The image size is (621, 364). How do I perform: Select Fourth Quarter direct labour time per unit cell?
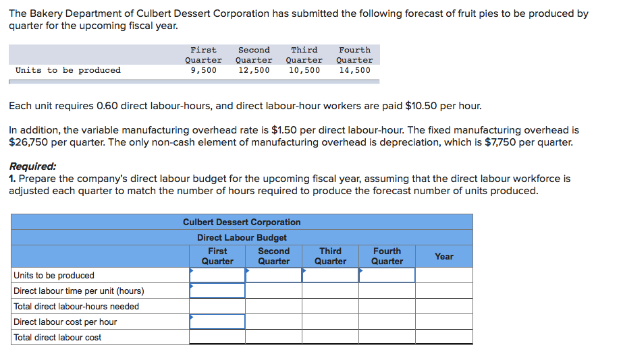(387, 291)
